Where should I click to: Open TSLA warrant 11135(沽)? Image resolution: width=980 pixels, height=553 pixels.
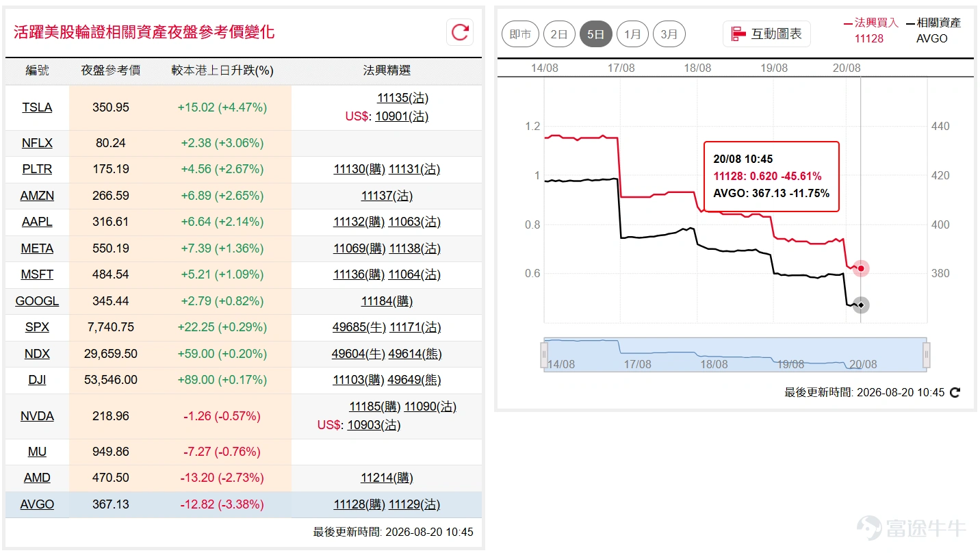tap(402, 99)
